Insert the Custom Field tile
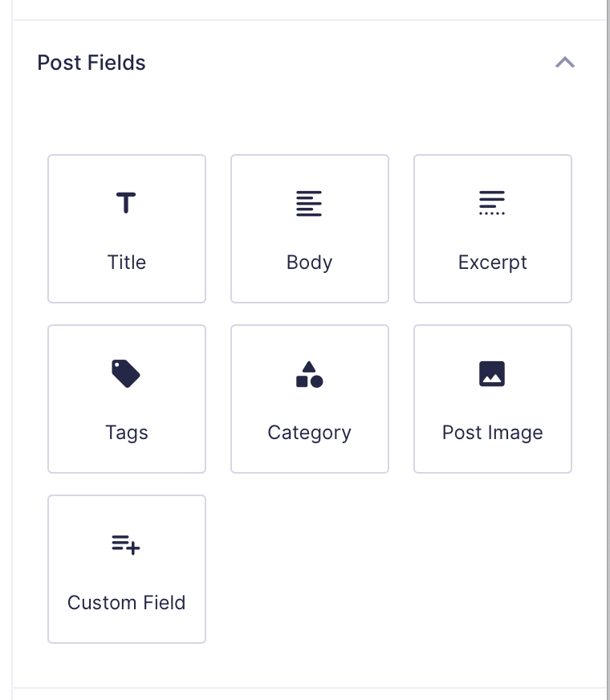 pyautogui.click(x=127, y=569)
